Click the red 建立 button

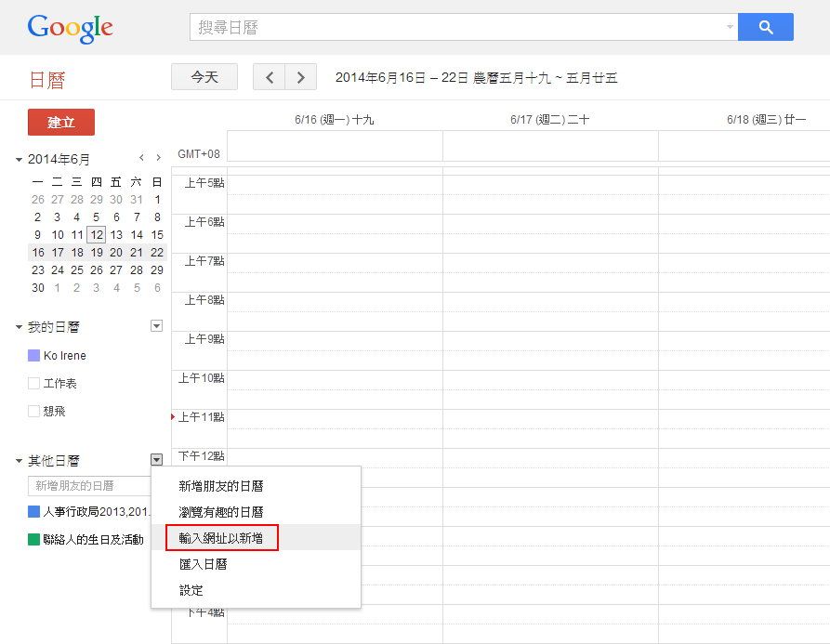(x=61, y=123)
